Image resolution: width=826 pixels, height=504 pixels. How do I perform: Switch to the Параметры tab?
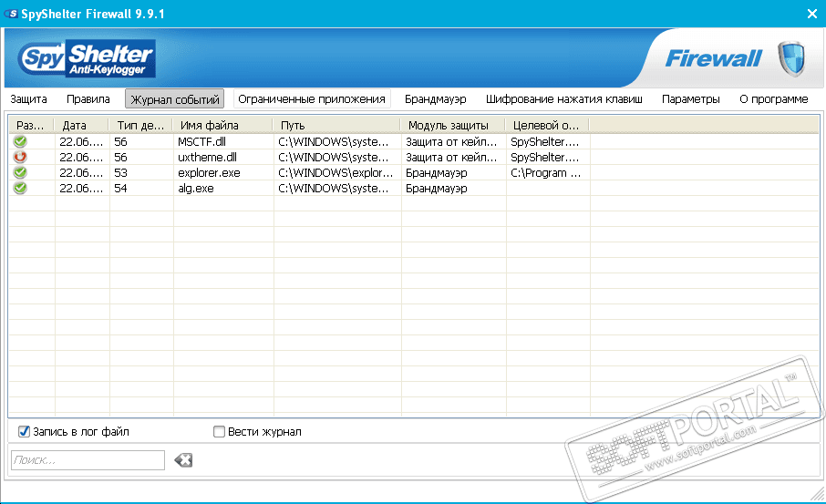tap(691, 99)
